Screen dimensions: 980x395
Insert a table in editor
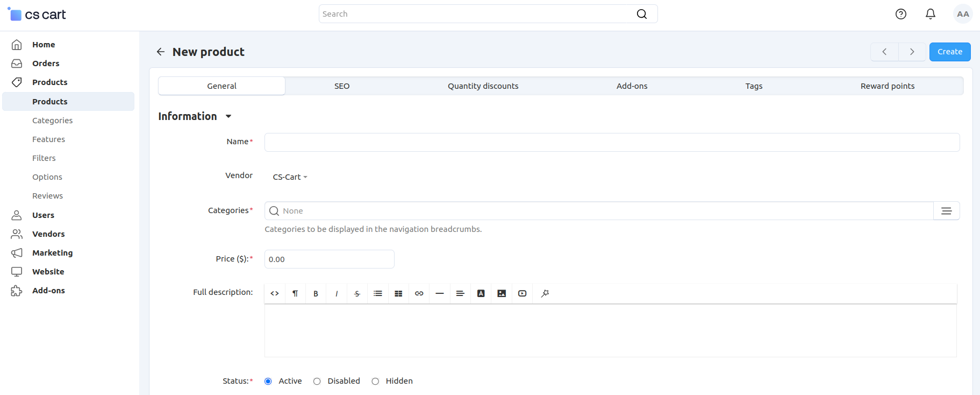(x=398, y=293)
